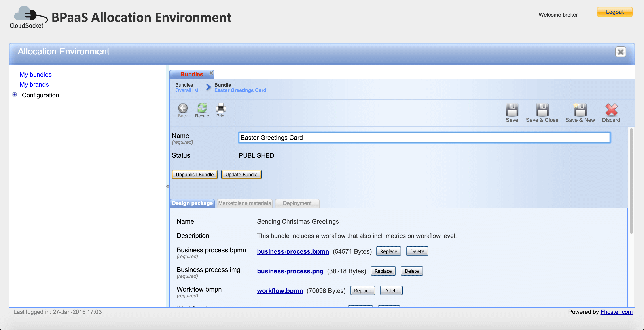
Task: Click the Print icon
Action: tap(221, 108)
